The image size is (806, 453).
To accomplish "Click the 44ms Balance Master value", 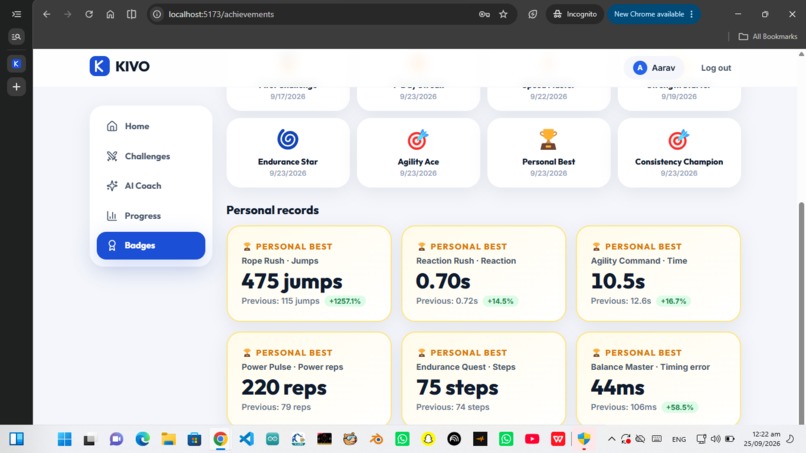I will point(617,387).
